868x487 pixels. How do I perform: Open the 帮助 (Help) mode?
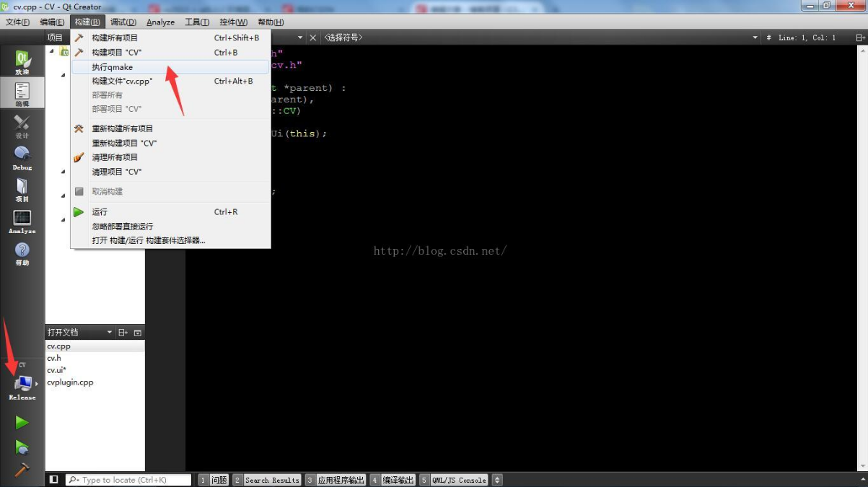(22, 253)
